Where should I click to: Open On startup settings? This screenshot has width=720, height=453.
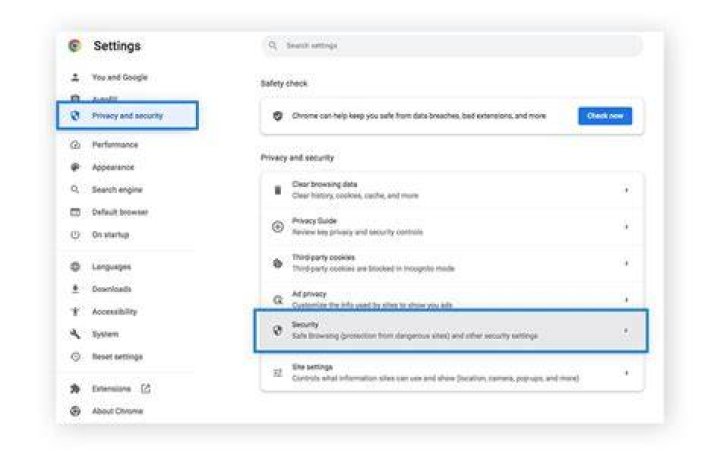click(111, 235)
